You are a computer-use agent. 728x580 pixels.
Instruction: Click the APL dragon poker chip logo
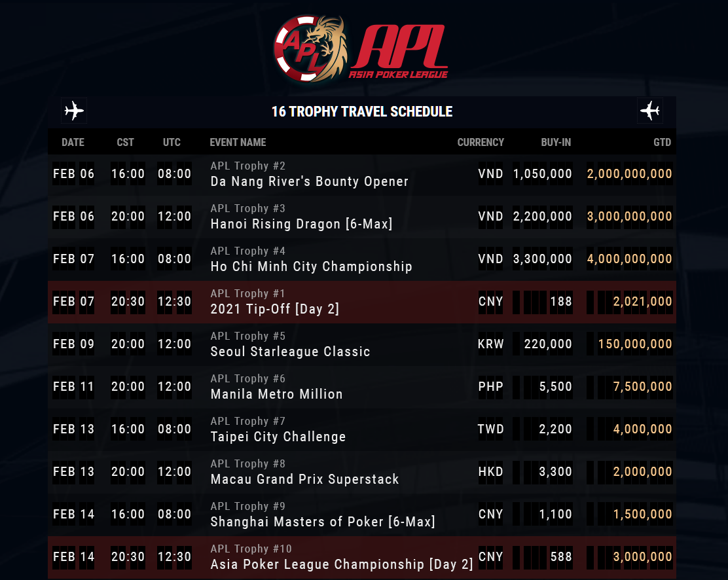[310, 49]
